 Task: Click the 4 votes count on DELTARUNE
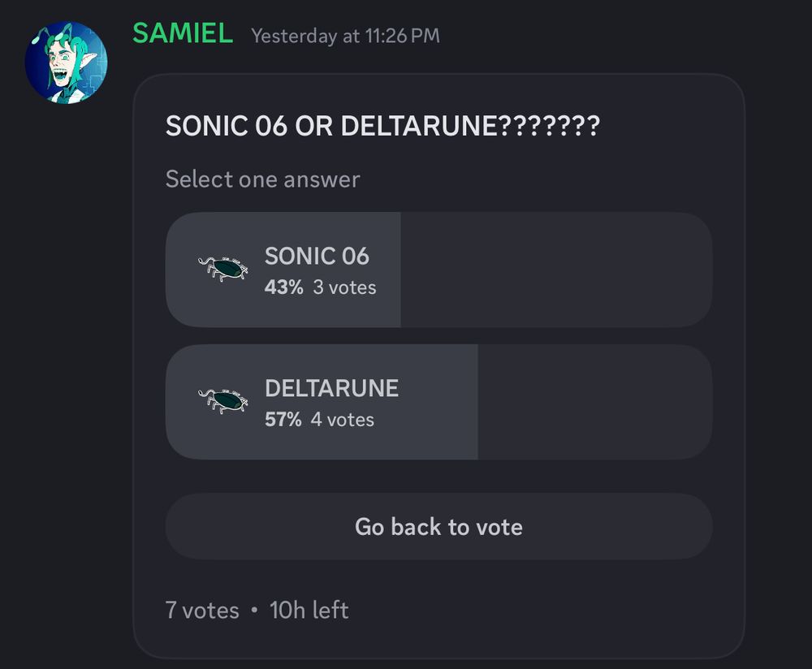pos(344,420)
